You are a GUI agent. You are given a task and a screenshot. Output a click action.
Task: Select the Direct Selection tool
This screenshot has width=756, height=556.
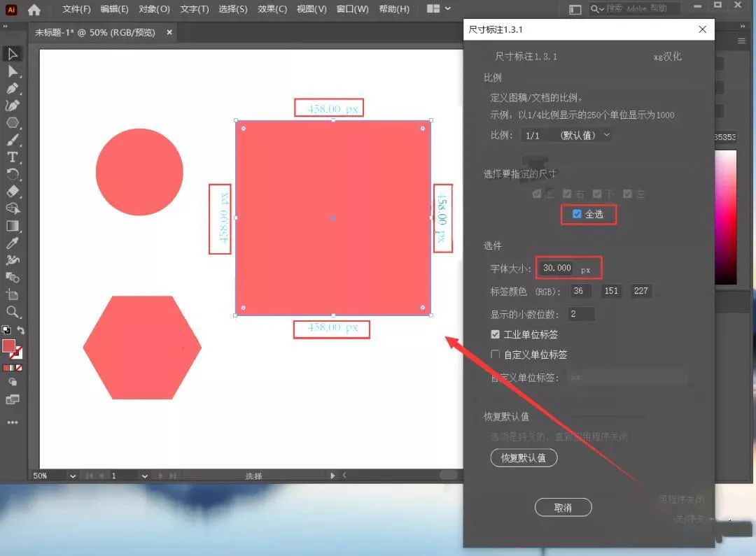pos(12,71)
